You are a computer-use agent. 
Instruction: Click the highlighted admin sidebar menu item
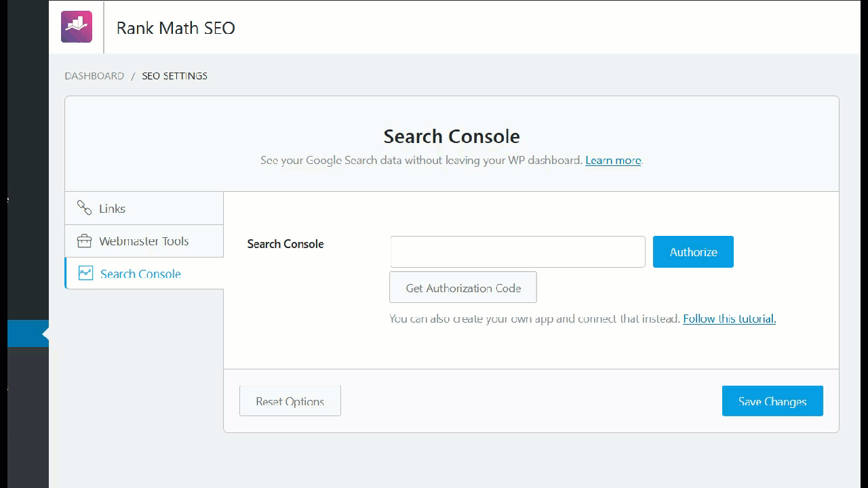(28, 333)
